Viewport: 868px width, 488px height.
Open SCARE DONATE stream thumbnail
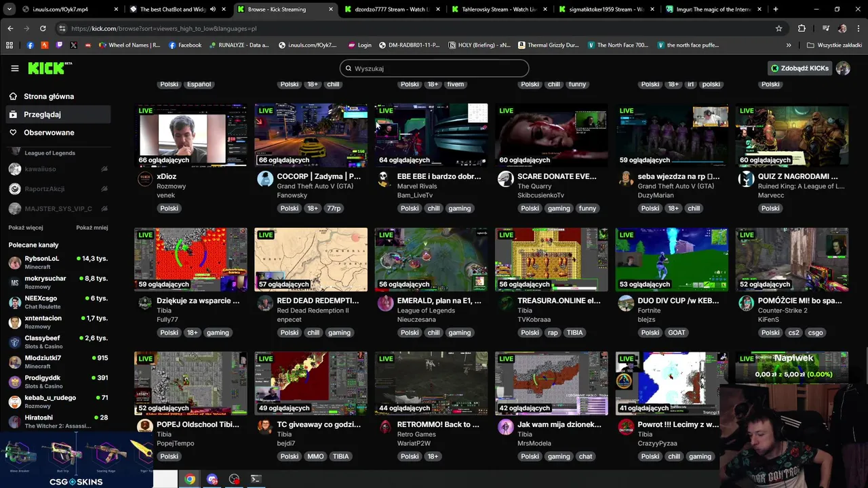click(551, 136)
